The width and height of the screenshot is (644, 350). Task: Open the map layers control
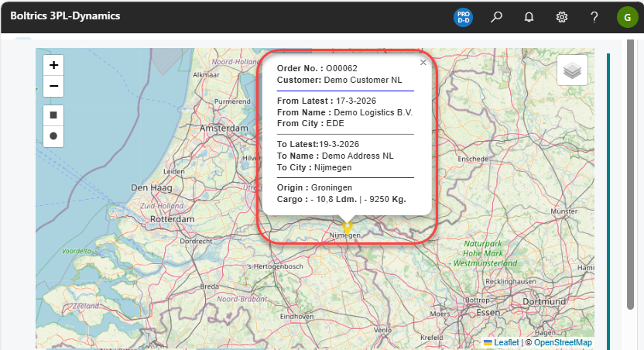click(x=572, y=70)
